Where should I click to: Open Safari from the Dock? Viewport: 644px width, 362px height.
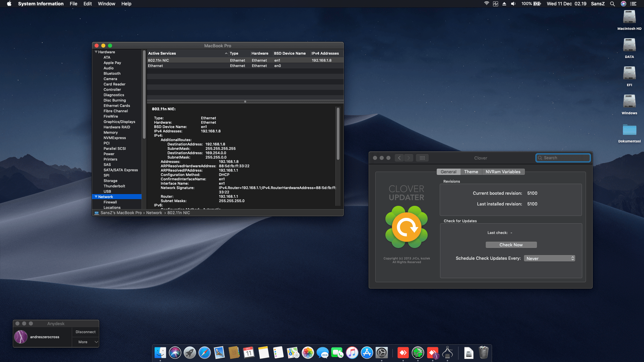click(205, 353)
